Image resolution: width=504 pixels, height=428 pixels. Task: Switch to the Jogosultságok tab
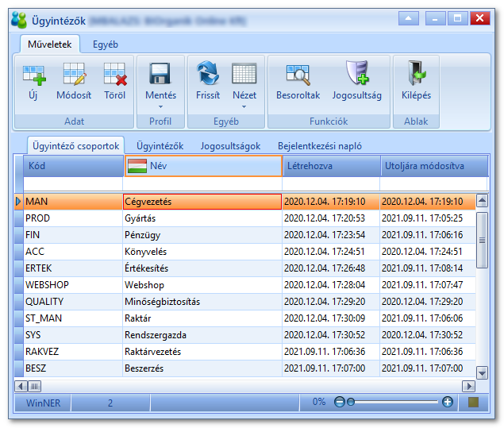[x=230, y=146]
